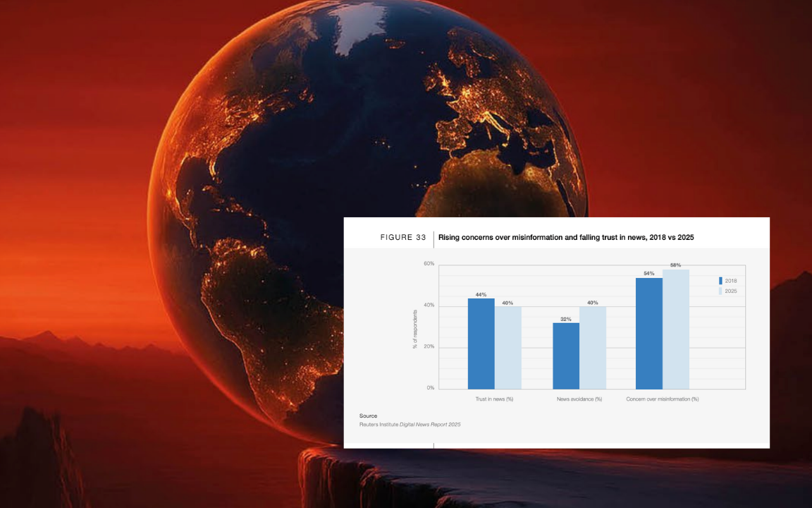Select the 2018 Trust in news bar
812x508 pixels.
coord(481,344)
